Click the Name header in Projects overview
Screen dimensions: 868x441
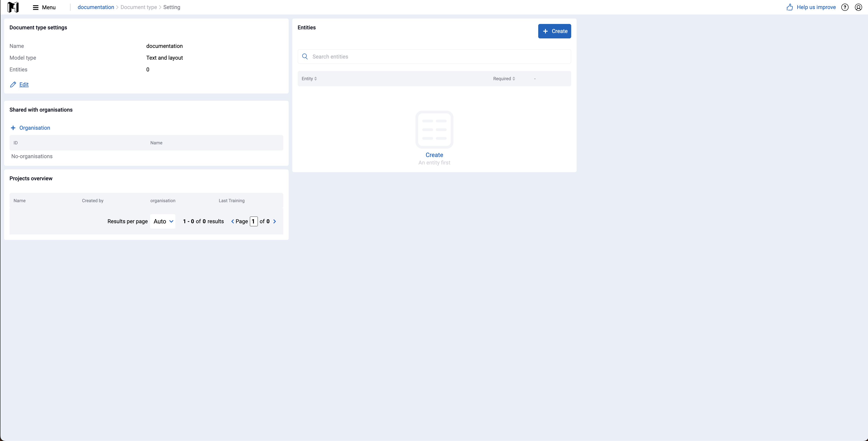[19, 200]
